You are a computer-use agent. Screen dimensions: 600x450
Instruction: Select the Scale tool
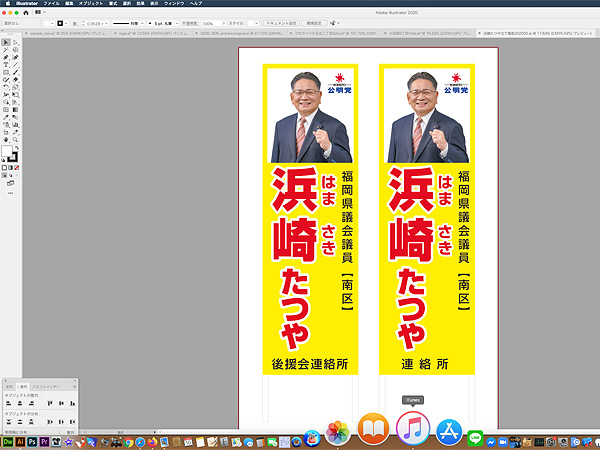(15, 87)
